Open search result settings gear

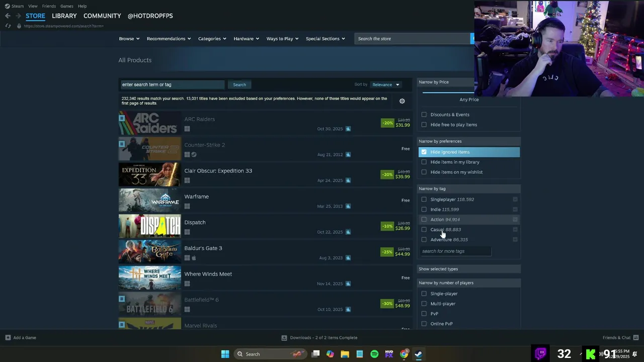pyautogui.click(x=402, y=101)
